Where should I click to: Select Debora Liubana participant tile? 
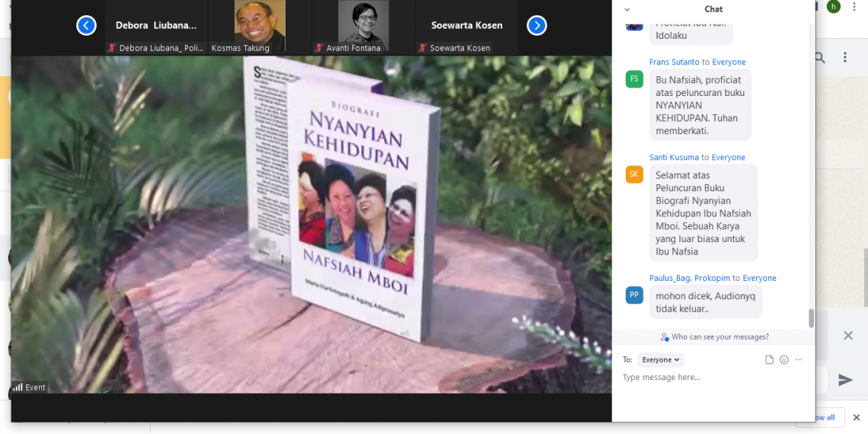pos(156,26)
